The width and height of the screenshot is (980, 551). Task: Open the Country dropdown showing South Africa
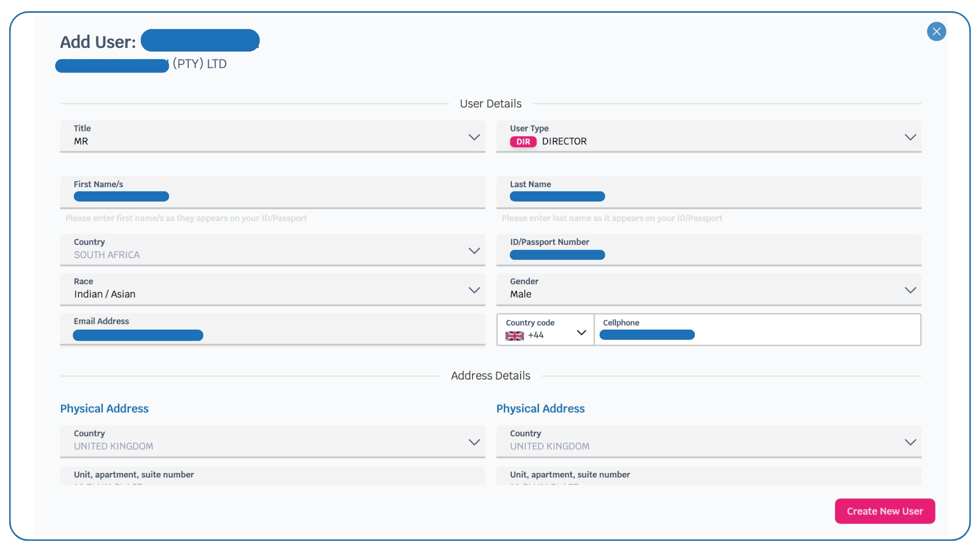point(272,250)
